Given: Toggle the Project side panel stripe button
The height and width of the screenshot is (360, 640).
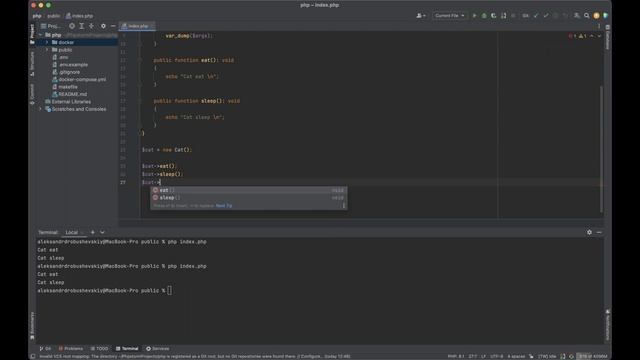Looking at the screenshot, I should [x=32, y=33].
